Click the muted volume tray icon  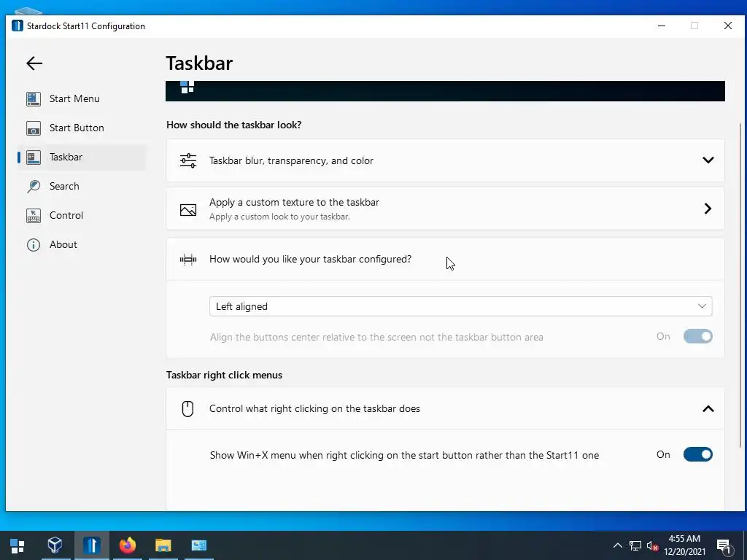coord(652,545)
